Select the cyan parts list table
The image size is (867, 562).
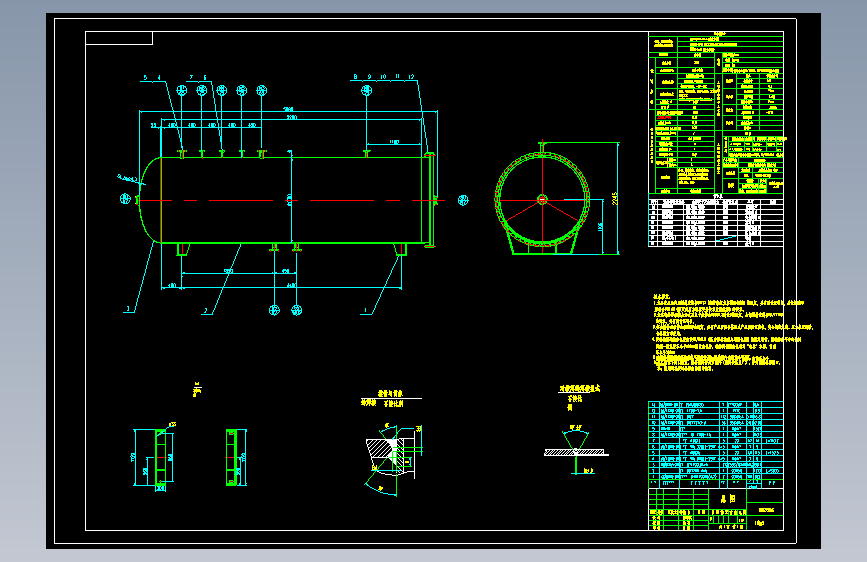715,444
